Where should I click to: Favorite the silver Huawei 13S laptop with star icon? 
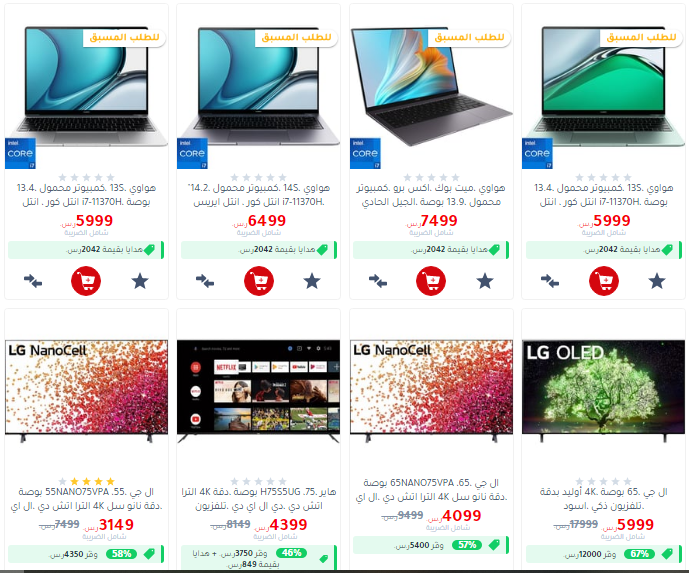pos(140,281)
